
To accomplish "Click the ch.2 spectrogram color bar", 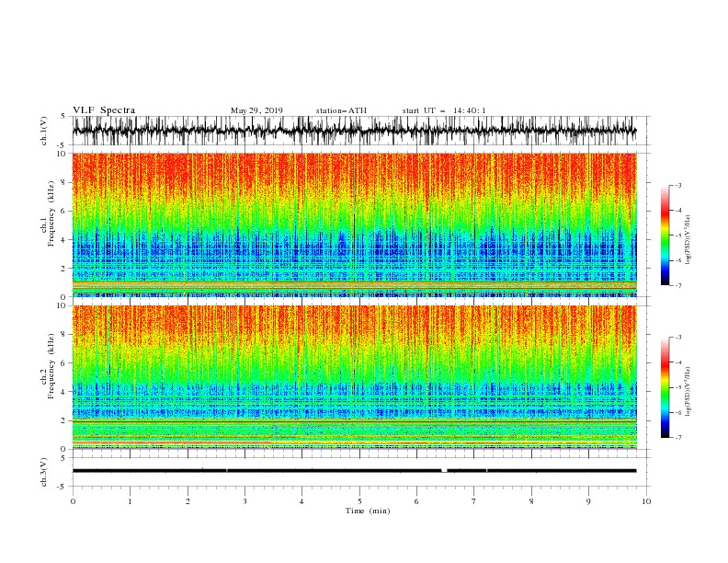I will coord(665,387).
